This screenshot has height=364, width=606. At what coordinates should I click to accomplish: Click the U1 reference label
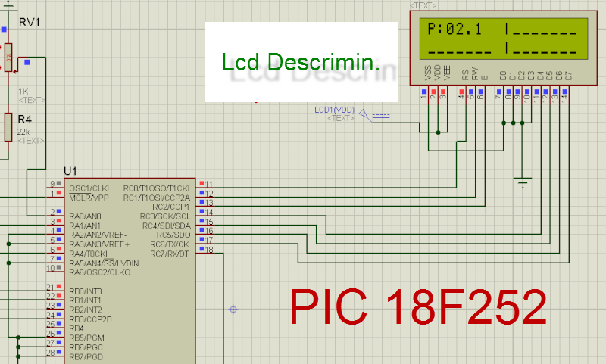(70, 171)
